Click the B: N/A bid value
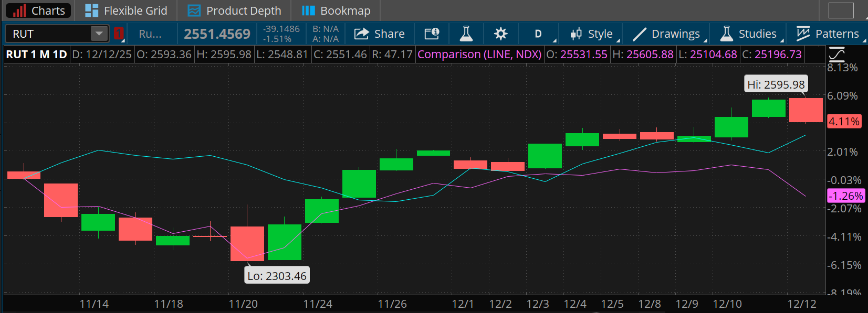Viewport: 868px width, 313px height. (x=326, y=29)
